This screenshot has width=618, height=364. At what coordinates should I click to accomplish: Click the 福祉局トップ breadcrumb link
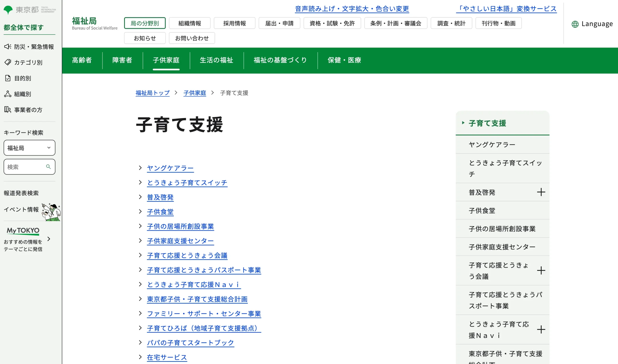pos(153,93)
